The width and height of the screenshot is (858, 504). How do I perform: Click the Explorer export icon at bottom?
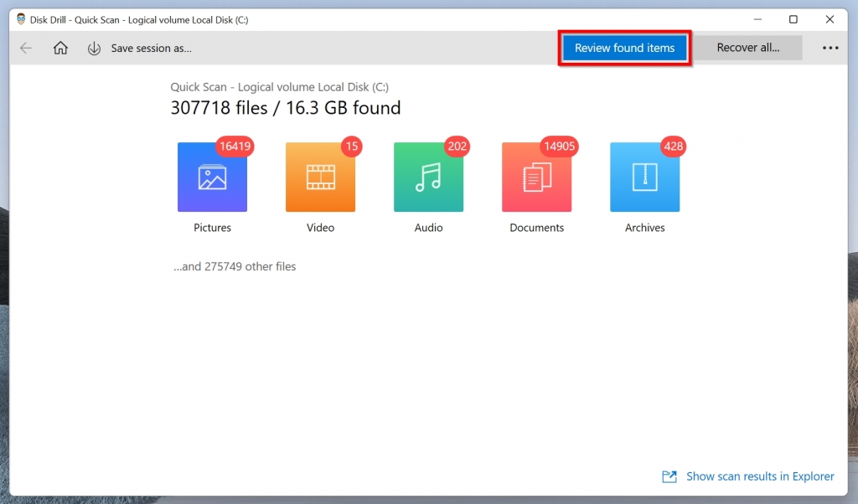669,476
